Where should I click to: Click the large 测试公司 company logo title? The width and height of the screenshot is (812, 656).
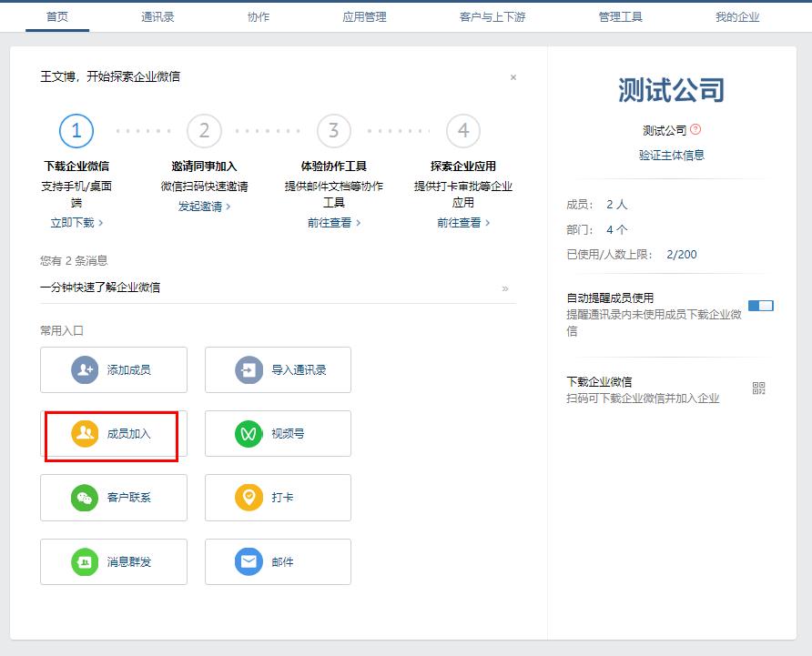(x=672, y=90)
